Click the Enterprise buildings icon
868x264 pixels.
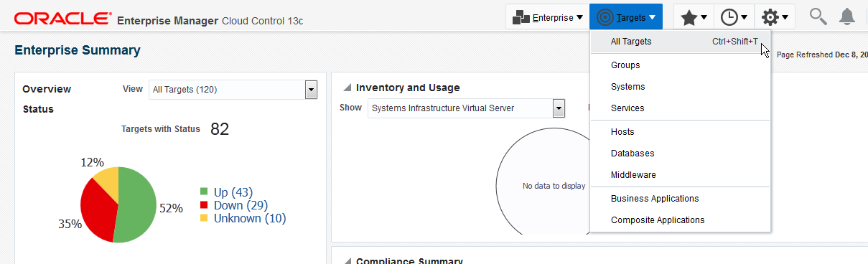521,17
